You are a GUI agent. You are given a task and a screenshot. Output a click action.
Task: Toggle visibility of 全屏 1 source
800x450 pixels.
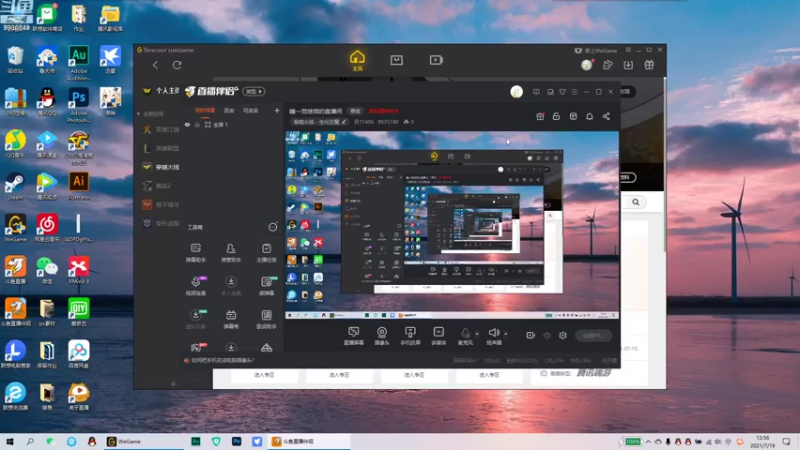coord(187,124)
